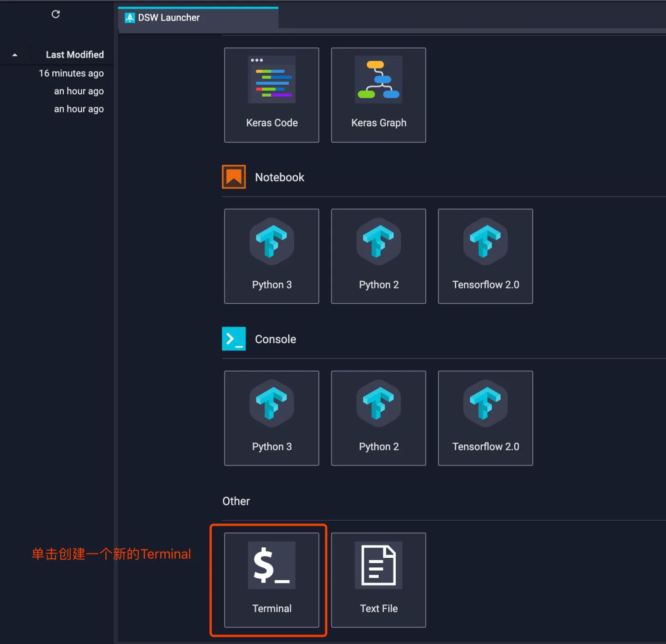Open the Keras Code launcher card
Image resolution: width=666 pixels, height=644 pixels.
tap(272, 95)
